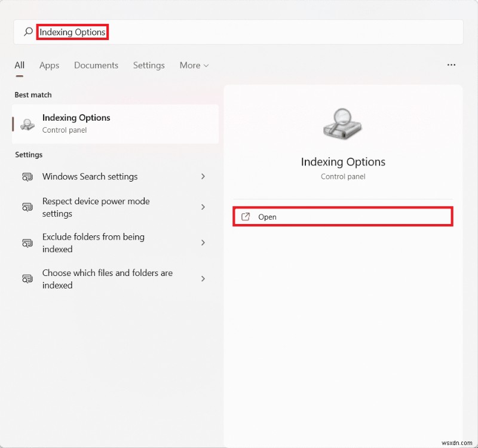
Task: Expand Windows Search settings chevron
Action: tap(204, 177)
